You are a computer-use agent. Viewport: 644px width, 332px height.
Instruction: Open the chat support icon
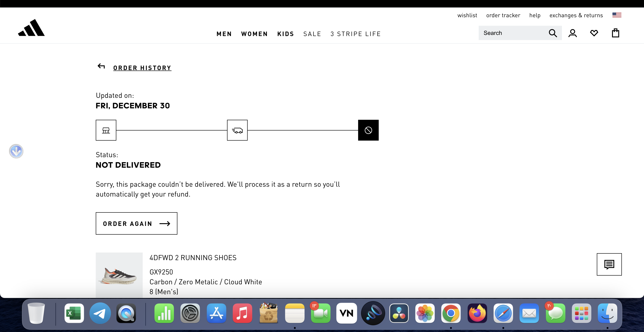click(609, 264)
